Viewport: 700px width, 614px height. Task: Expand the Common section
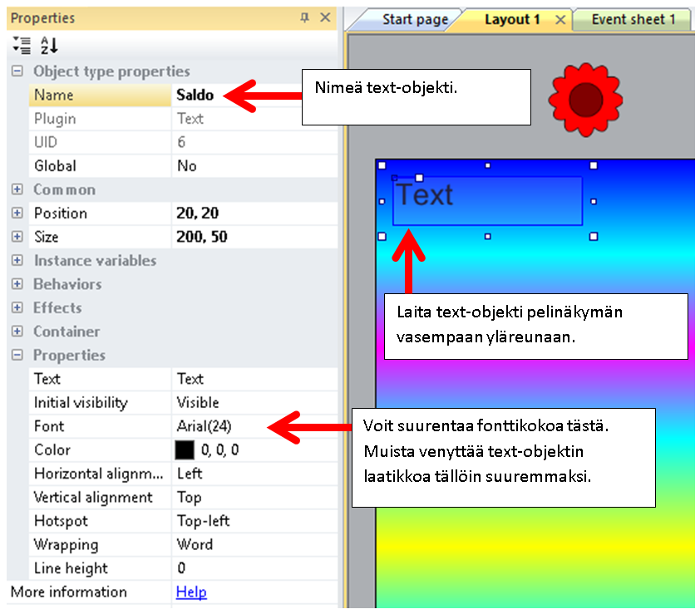pyautogui.click(x=17, y=189)
